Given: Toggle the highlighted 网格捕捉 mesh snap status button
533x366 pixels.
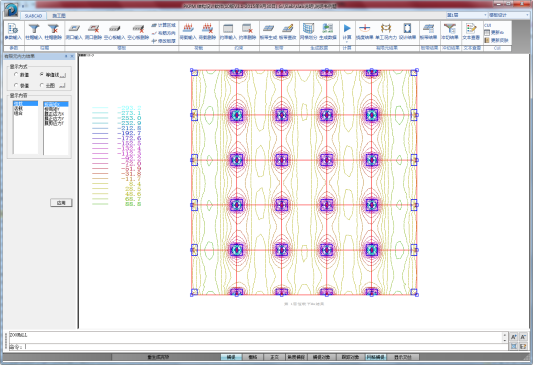Looking at the screenshot, I should tap(375, 357).
